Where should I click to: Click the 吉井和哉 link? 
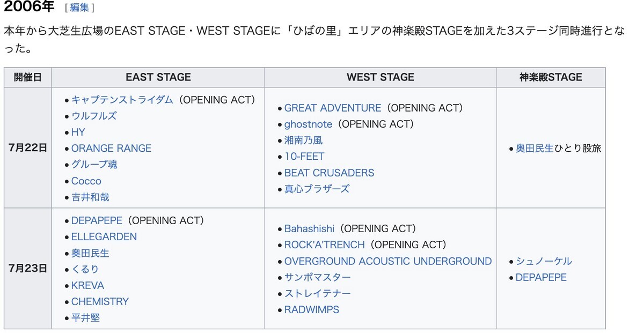[90, 197]
